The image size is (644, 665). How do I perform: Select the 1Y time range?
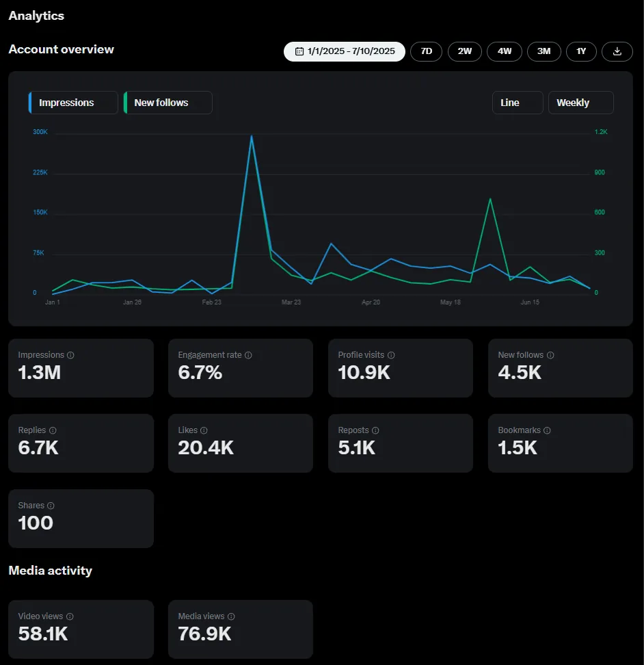[581, 51]
